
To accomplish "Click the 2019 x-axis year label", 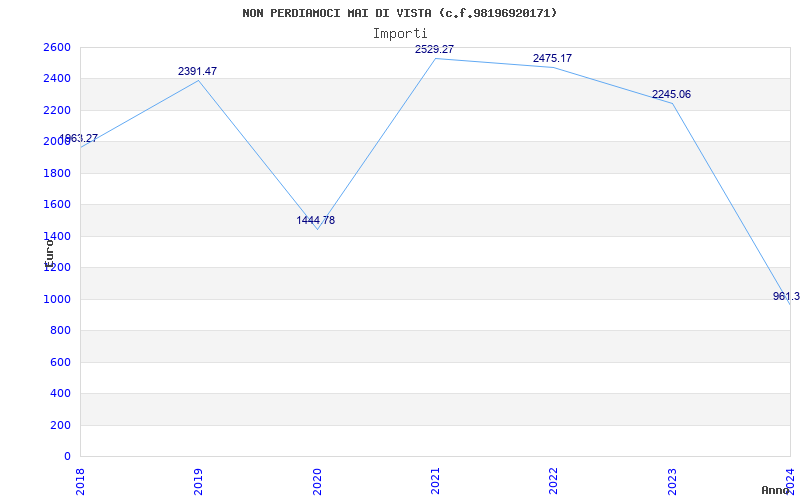I will tap(198, 482).
